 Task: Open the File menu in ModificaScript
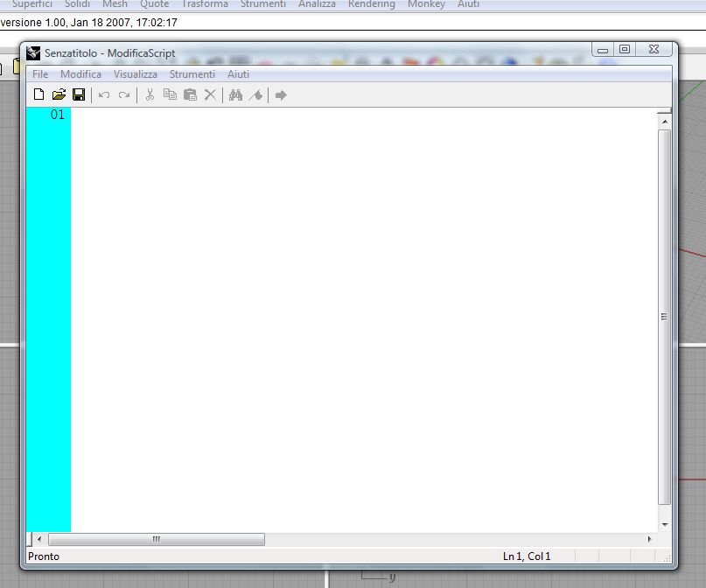click(40, 74)
